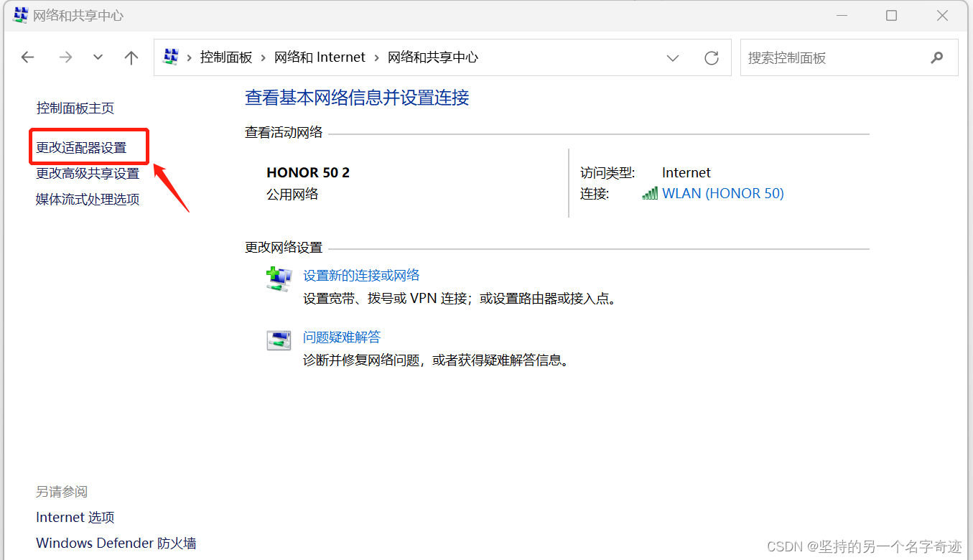Screen dimensions: 973x560
Task: Click the 查看基本网络信息并设置连接 heading
Action: [357, 98]
